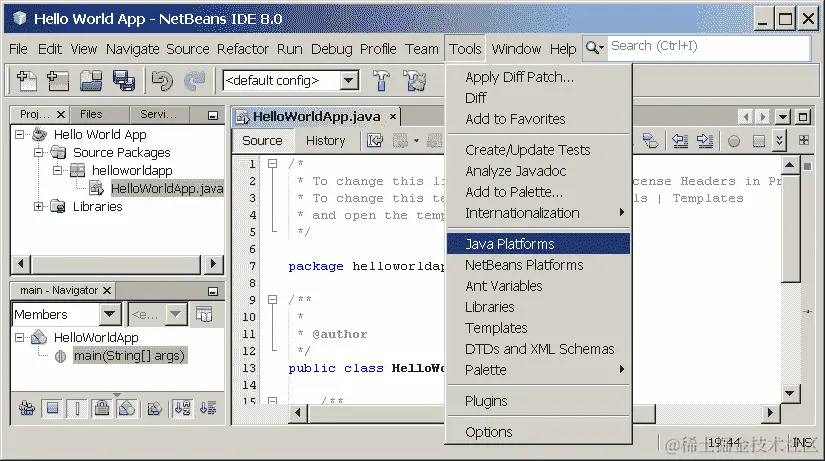Collapse code fold at line 1
Image resolution: width=825 pixels, height=461 pixels.
click(x=272, y=164)
